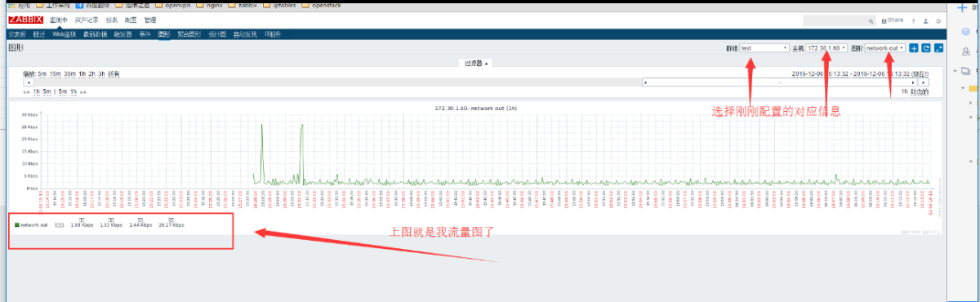Open the 资产记录 top menu
Screen dimensions: 980x302
tap(87, 20)
